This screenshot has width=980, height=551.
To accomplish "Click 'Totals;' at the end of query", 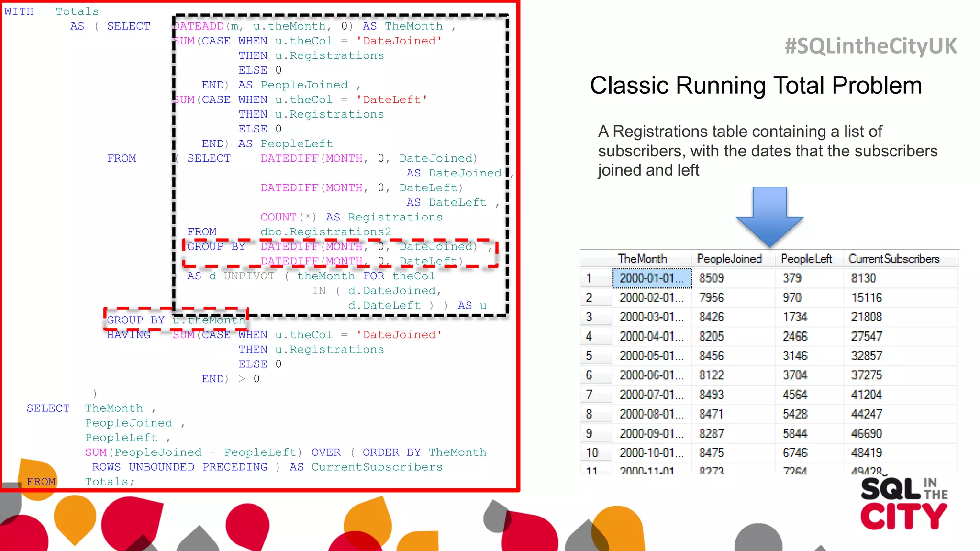I will (x=110, y=482).
